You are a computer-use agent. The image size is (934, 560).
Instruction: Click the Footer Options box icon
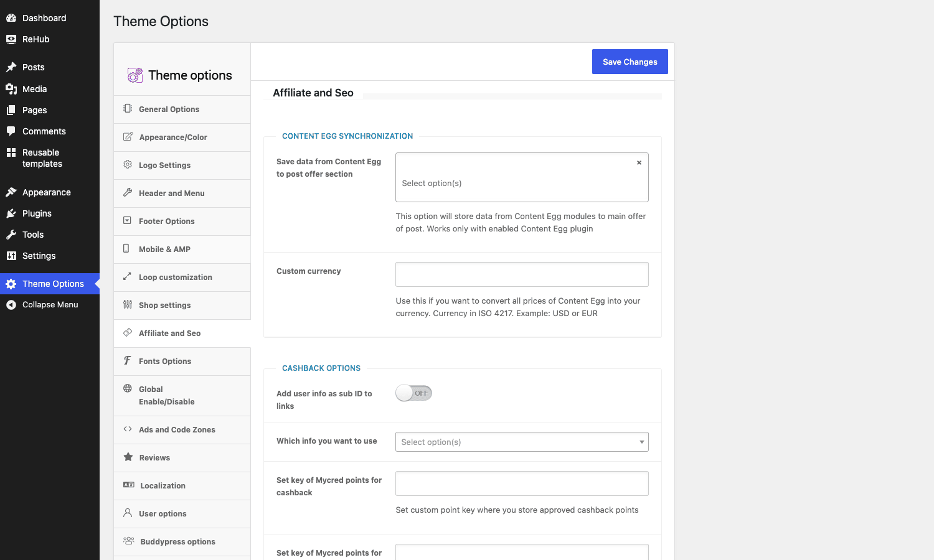(x=128, y=220)
